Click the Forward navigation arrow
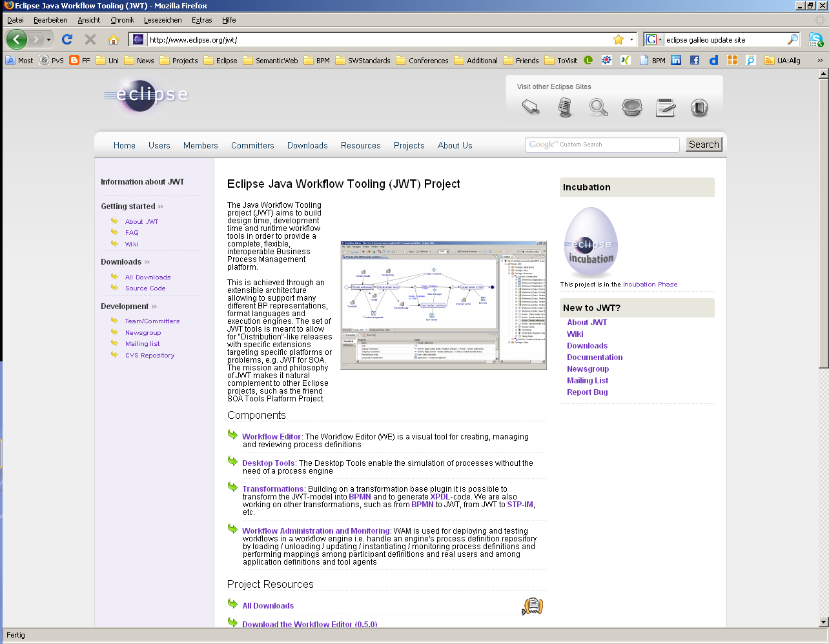The image size is (829, 644). (x=36, y=39)
